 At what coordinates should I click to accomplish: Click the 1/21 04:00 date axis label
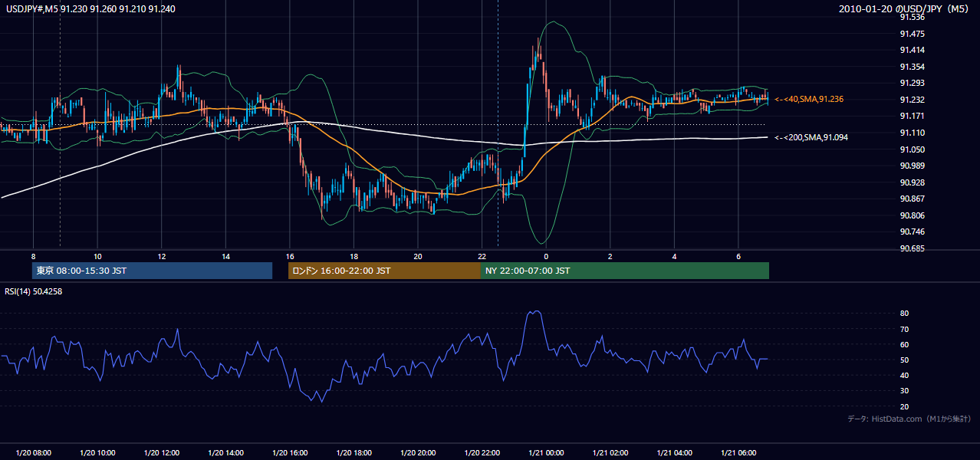(674, 453)
